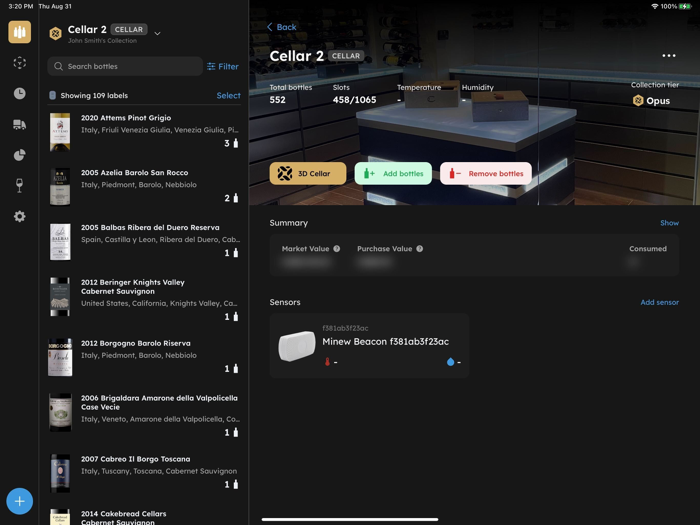Image resolution: width=700 pixels, height=525 pixels.
Task: Click the Purchase Value help icon
Action: 420,249
